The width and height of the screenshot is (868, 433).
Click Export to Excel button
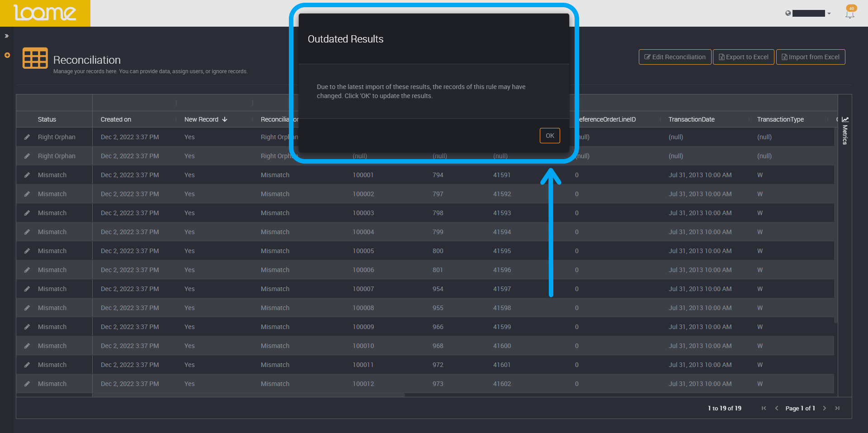coord(744,57)
